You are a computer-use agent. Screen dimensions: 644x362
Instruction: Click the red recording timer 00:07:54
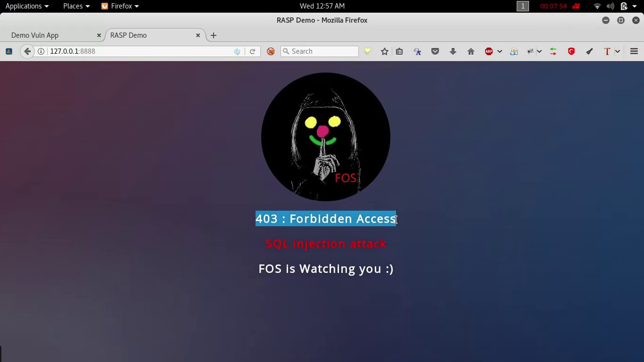(553, 6)
